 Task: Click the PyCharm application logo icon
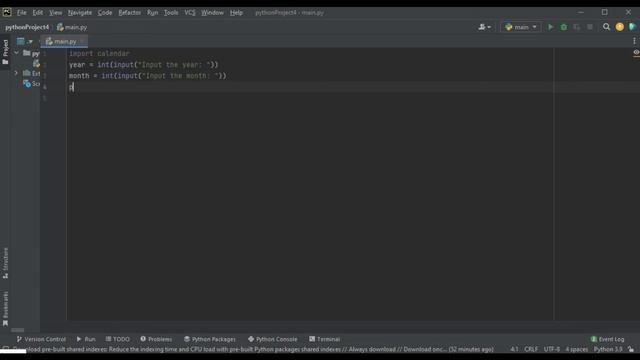pos(7,12)
